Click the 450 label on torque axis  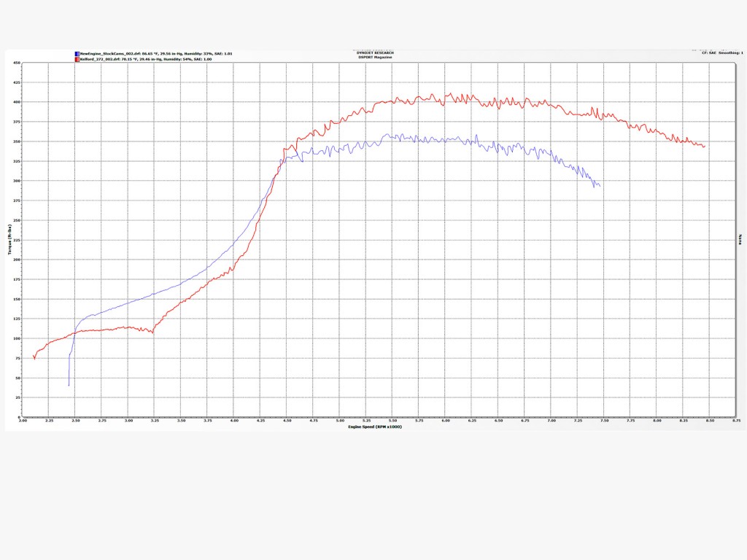[x=17, y=63]
